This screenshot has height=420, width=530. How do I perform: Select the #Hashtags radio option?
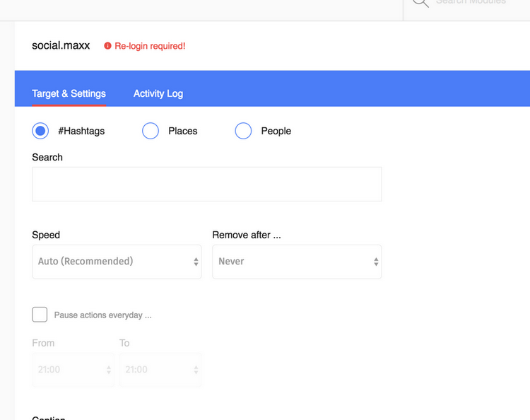pos(40,131)
